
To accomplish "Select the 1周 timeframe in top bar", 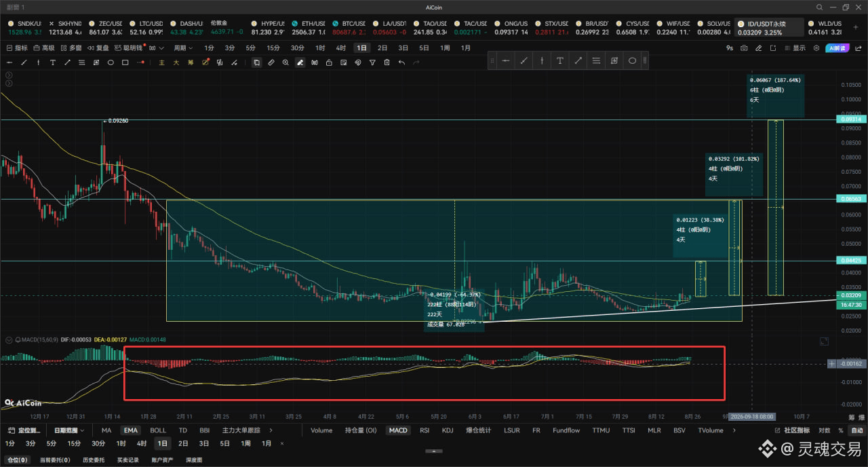I will click(x=445, y=48).
